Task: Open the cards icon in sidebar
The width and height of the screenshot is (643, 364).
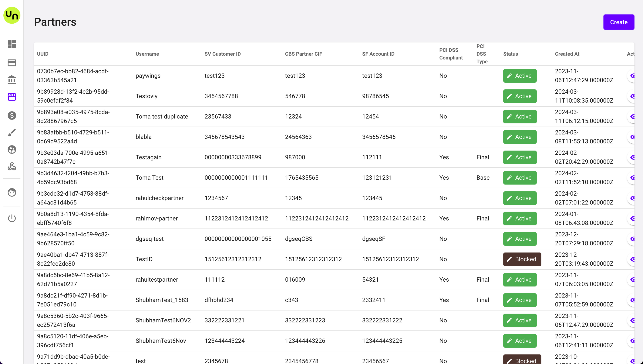Action: (12, 62)
